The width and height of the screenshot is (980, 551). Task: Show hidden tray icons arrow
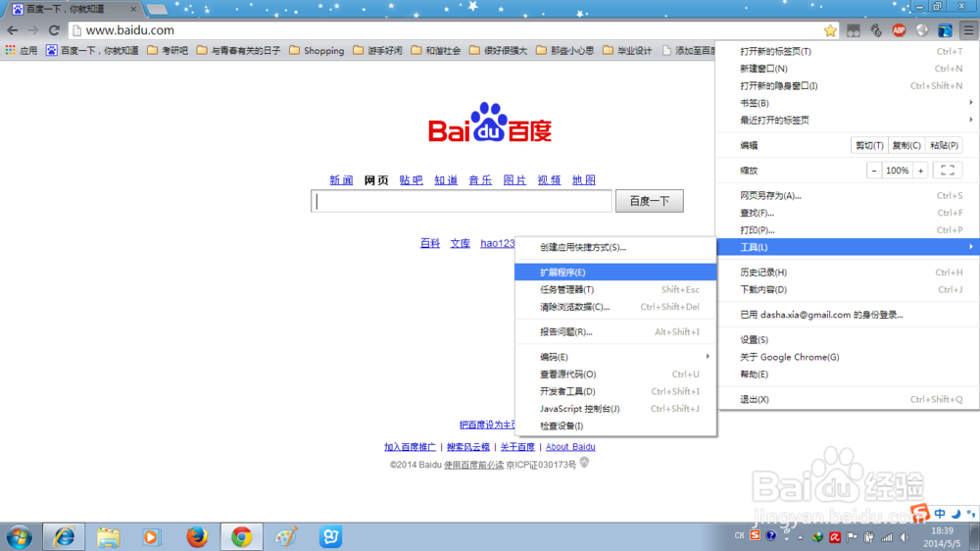800,537
